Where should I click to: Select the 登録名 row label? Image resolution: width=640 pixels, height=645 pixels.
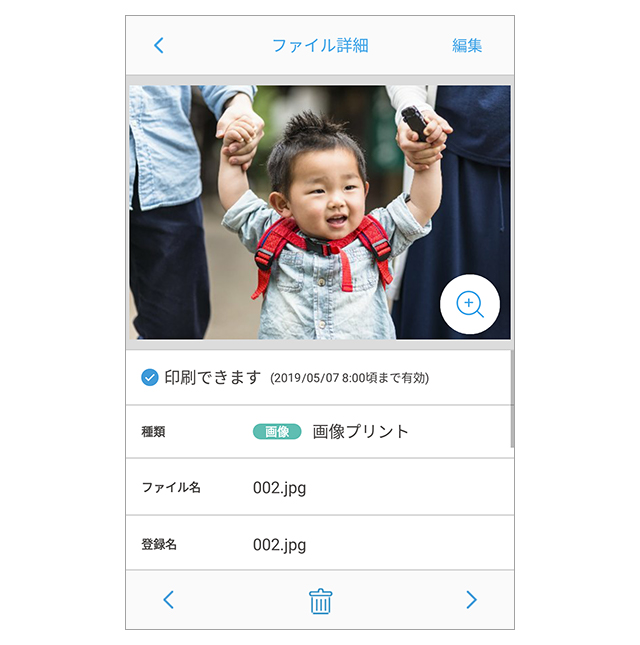pyautogui.click(x=159, y=544)
